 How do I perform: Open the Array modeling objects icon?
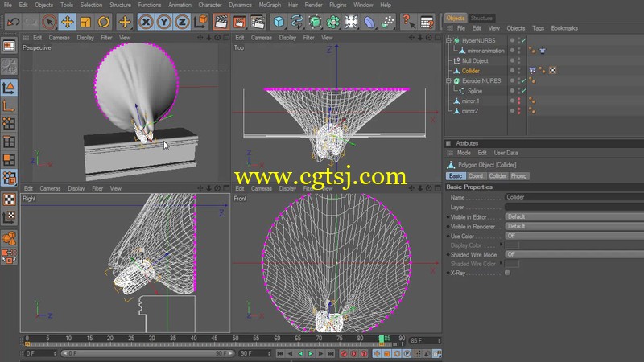click(x=333, y=22)
